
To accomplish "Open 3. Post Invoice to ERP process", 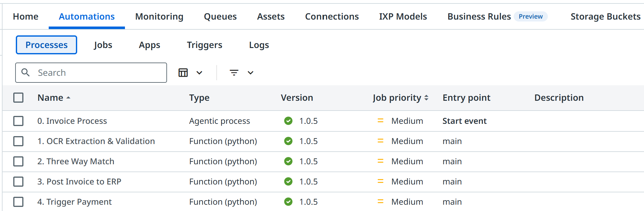I will click(x=79, y=182).
